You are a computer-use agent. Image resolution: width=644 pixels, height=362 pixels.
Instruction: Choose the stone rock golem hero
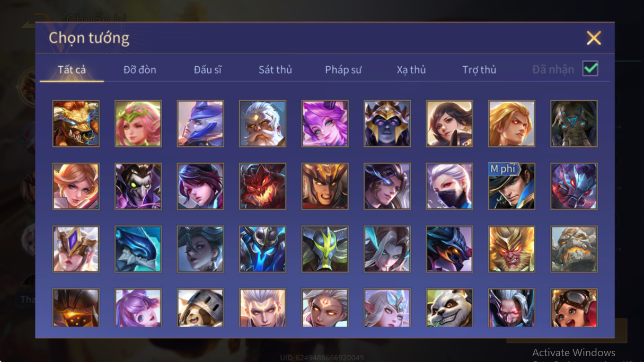574,249
